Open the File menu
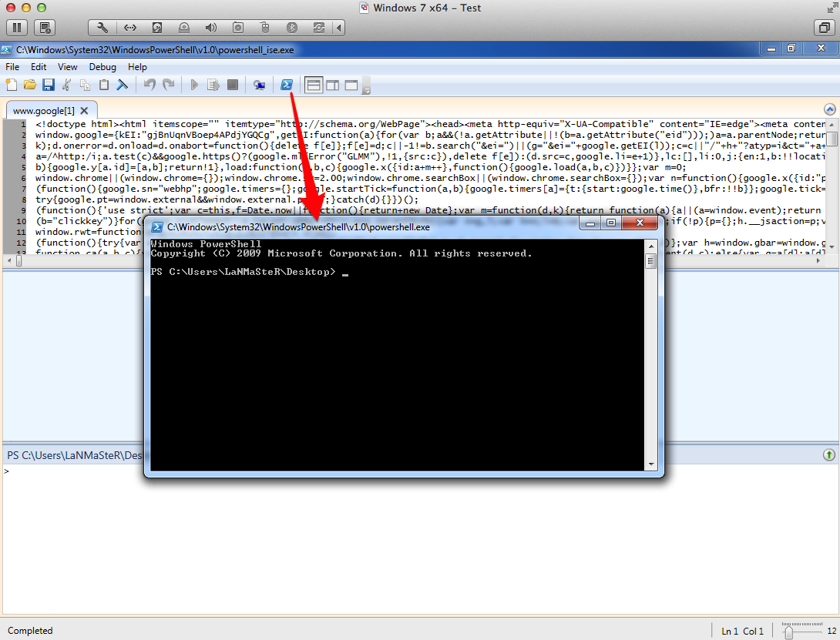The width and height of the screenshot is (840, 640). point(12,67)
